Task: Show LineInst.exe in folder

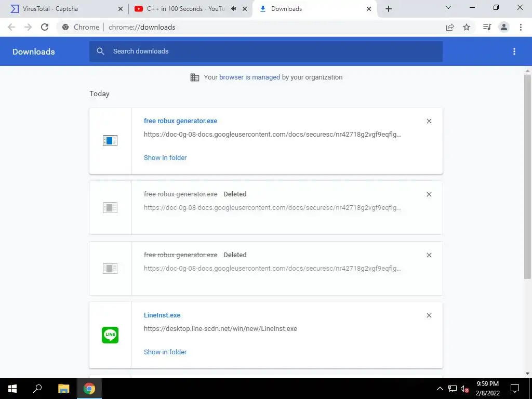Action: [165, 352]
